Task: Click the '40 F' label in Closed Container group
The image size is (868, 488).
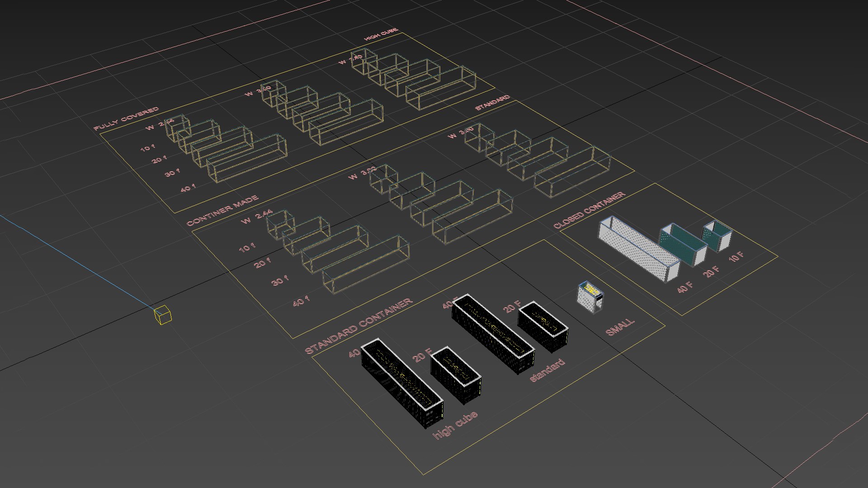Action: click(x=685, y=287)
